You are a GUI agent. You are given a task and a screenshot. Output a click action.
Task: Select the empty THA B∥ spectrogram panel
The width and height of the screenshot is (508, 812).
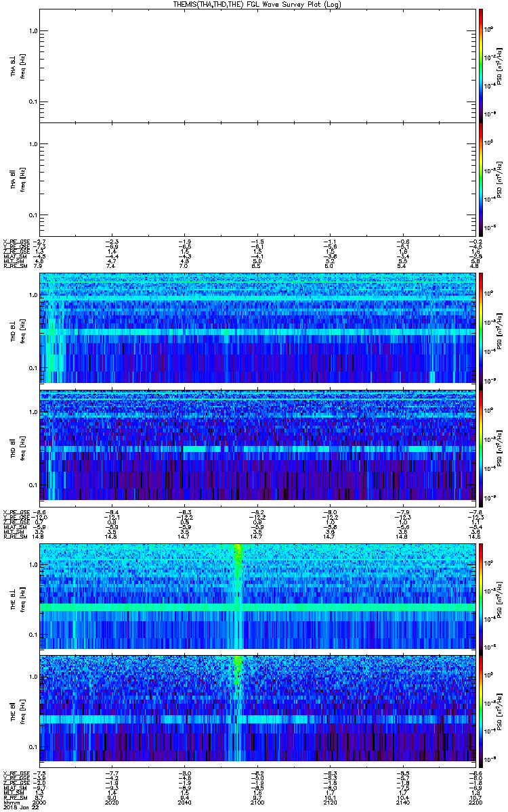[257, 179]
